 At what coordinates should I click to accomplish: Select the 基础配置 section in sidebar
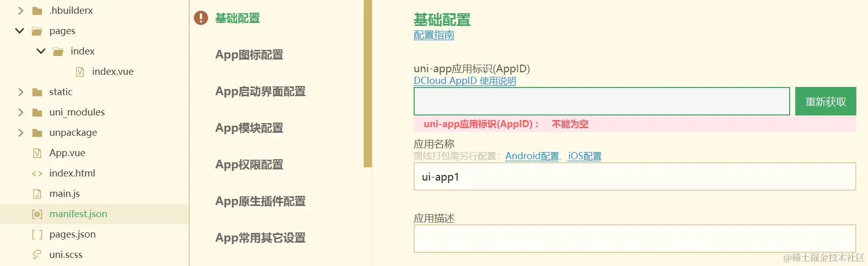[238, 18]
